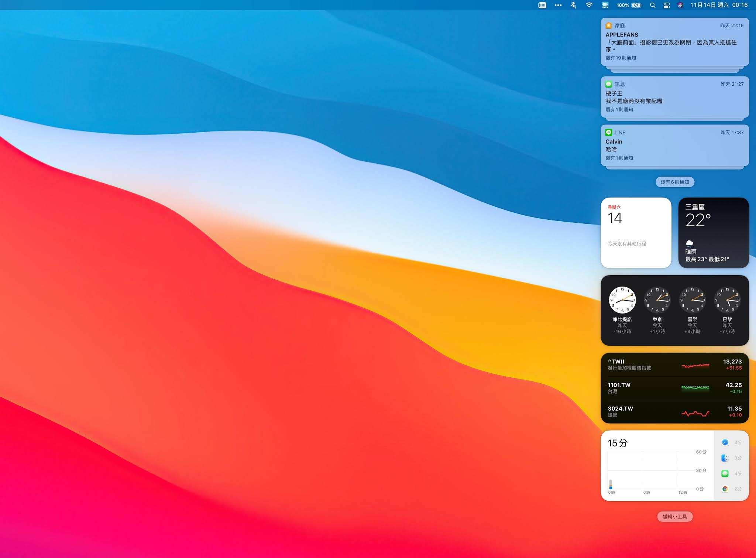Click 編輯小工具 button to edit widgets

[674, 517]
